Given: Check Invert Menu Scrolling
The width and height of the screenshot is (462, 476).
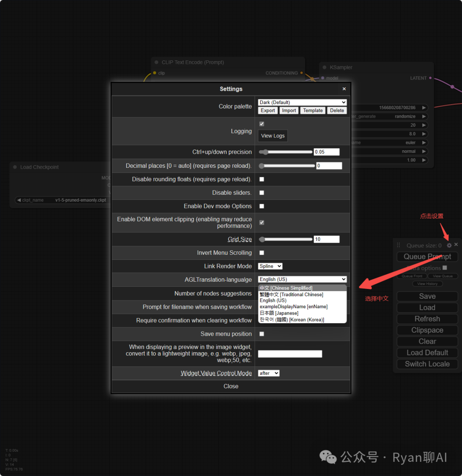Looking at the screenshot, I should point(262,253).
